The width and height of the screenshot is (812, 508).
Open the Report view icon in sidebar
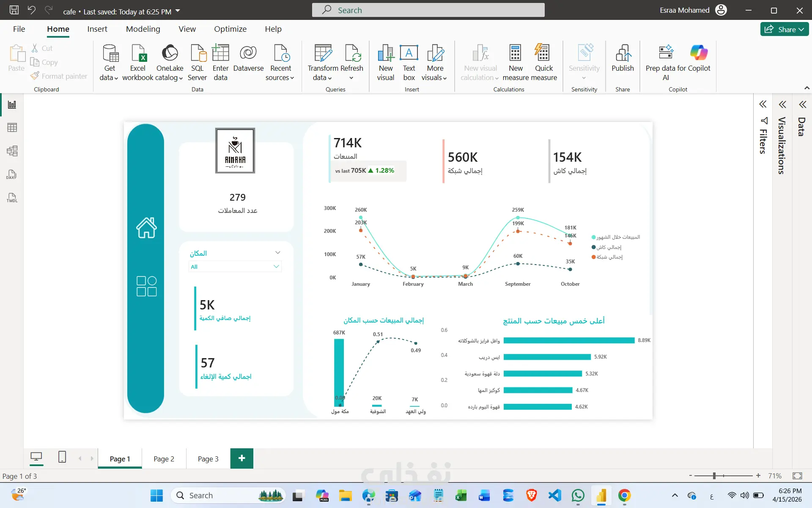point(12,105)
